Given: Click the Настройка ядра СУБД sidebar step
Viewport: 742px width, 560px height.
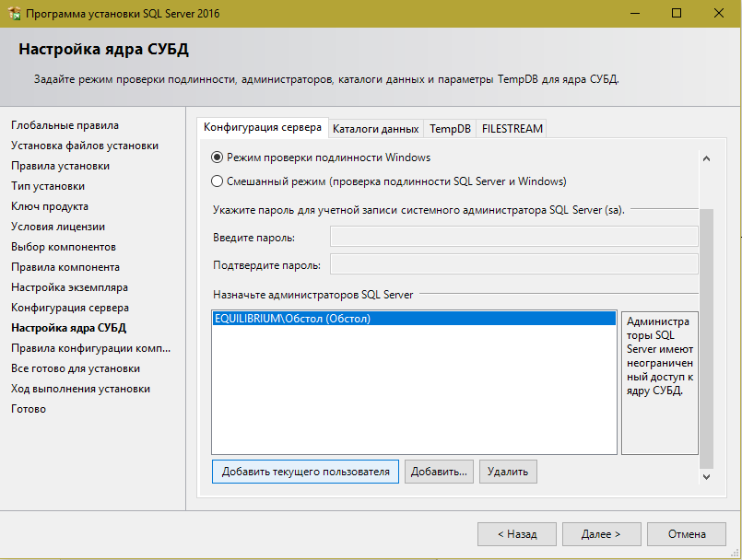Looking at the screenshot, I should (68, 328).
